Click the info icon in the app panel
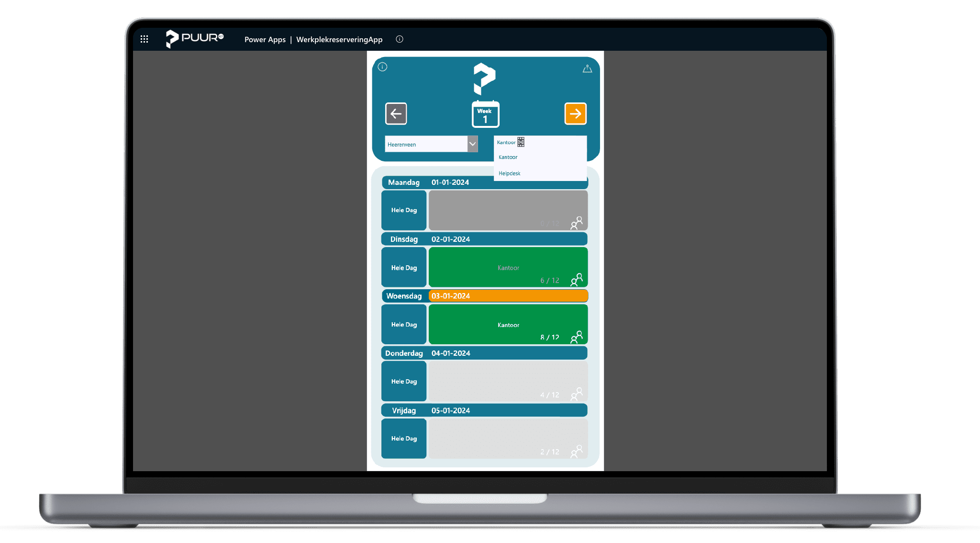980x543 pixels. [x=382, y=67]
